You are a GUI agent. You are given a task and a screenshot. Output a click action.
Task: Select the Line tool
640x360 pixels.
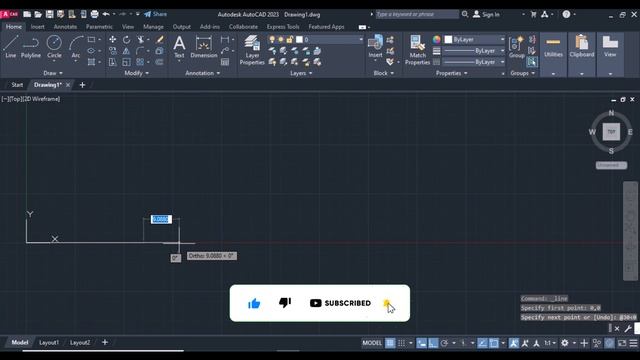click(x=11, y=47)
